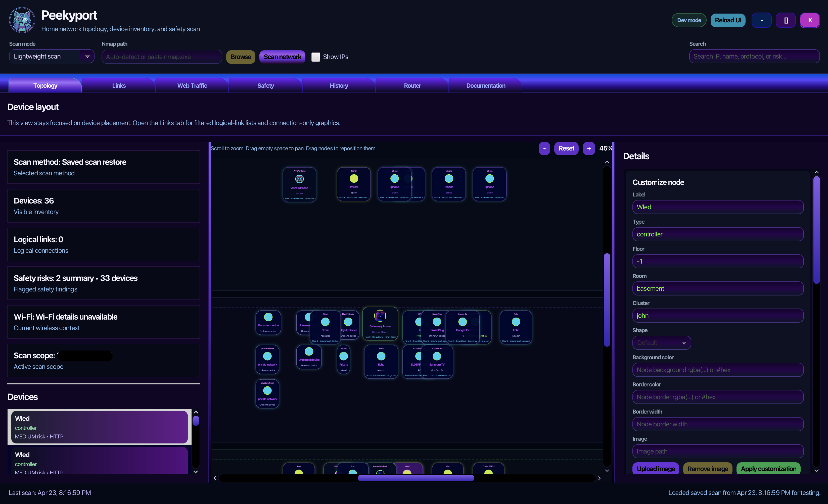The height and width of the screenshot is (504, 828).
Task: Click the canvas scroll-down arrow
Action: (x=607, y=471)
